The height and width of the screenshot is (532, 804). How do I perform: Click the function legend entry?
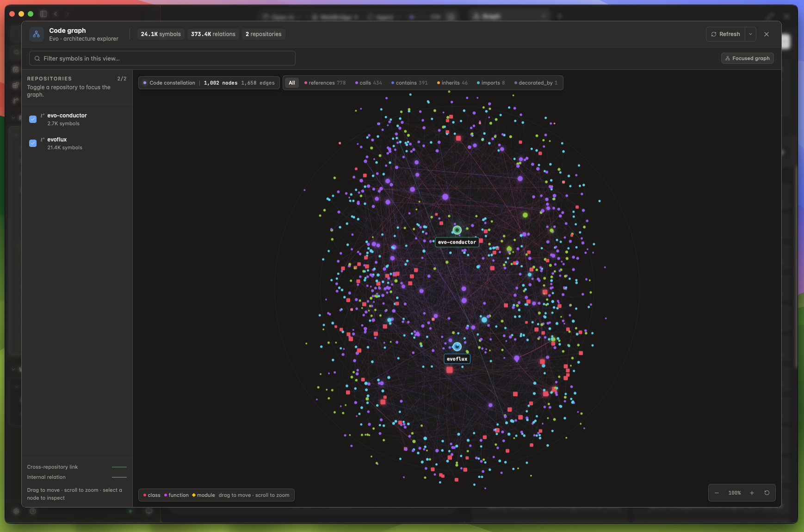point(176,495)
